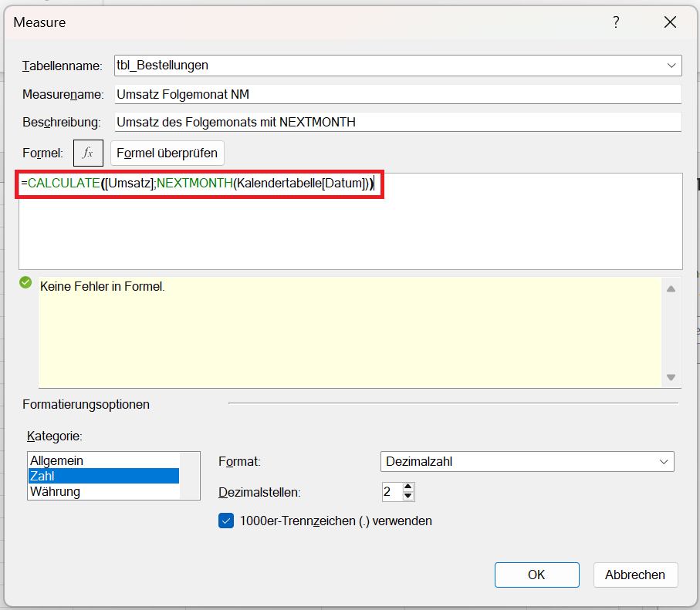Click Abbrechen to cancel dialog
Viewport: 700px width, 610px height.
tap(635, 575)
